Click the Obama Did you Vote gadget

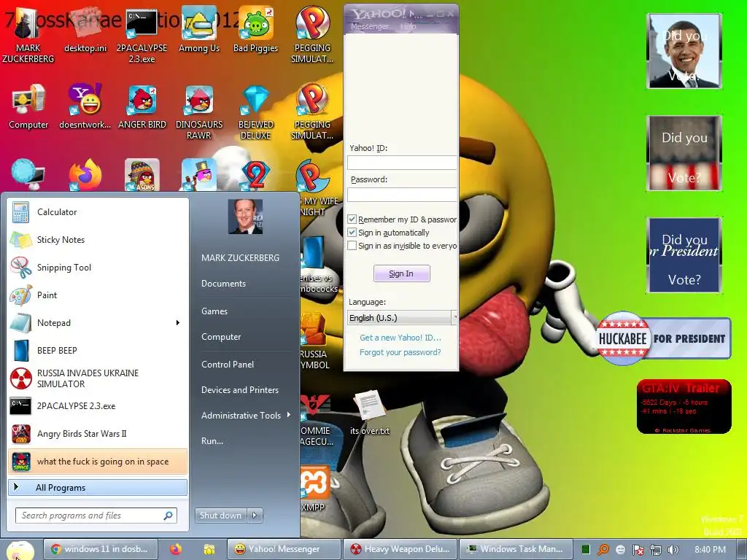684,51
